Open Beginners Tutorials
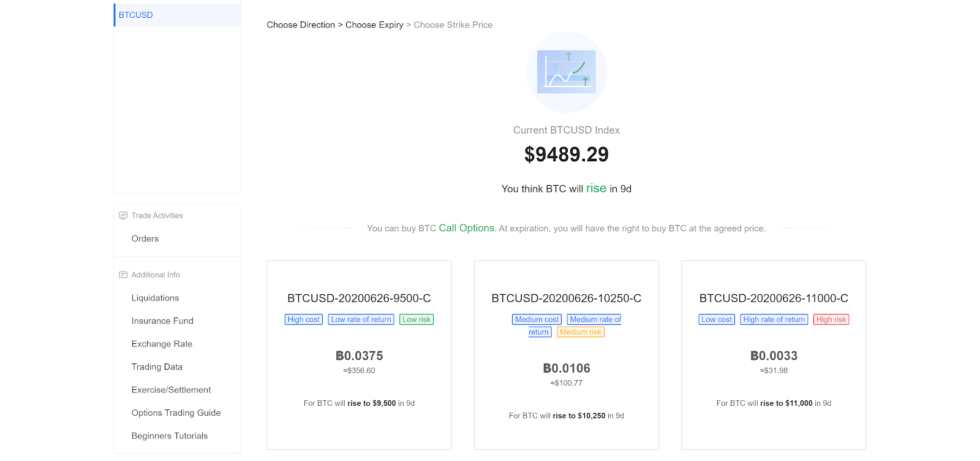 [x=170, y=436]
